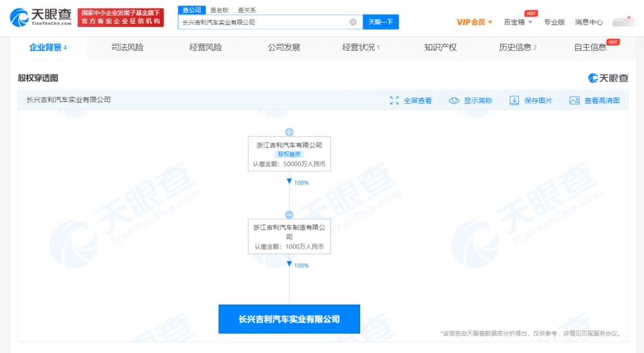Open the 消息中心 link
The width and height of the screenshot is (644, 353).
click(x=589, y=22)
